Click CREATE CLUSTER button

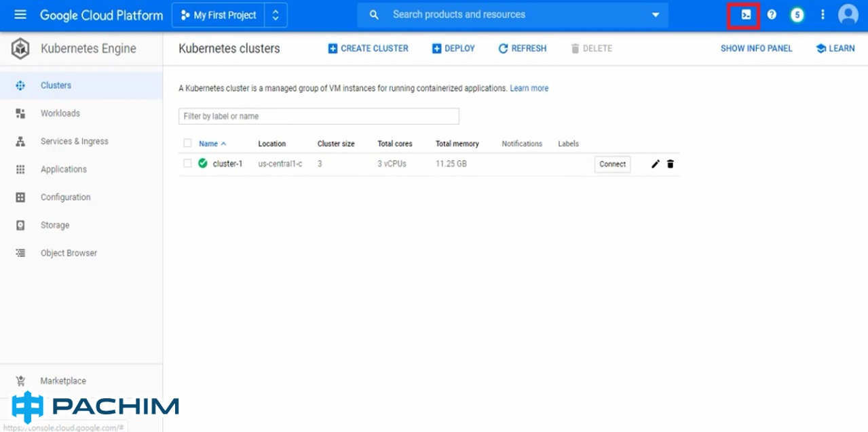[x=369, y=49]
